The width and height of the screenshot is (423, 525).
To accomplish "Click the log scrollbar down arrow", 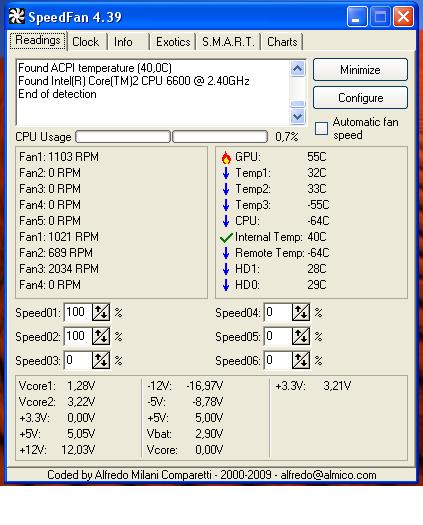I will (x=297, y=117).
